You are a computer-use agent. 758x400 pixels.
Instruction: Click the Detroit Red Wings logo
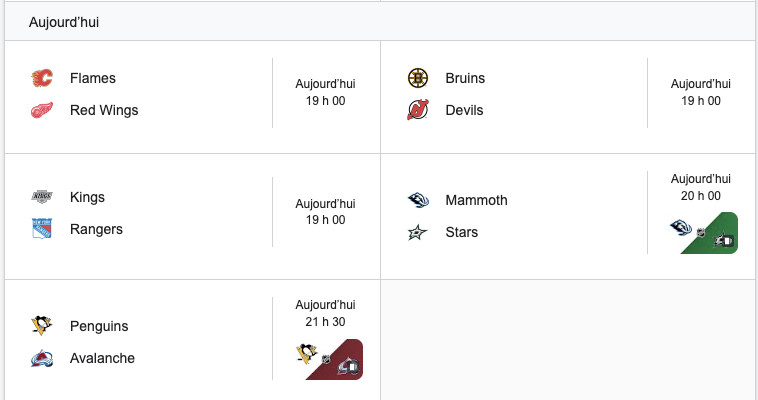tap(42, 110)
